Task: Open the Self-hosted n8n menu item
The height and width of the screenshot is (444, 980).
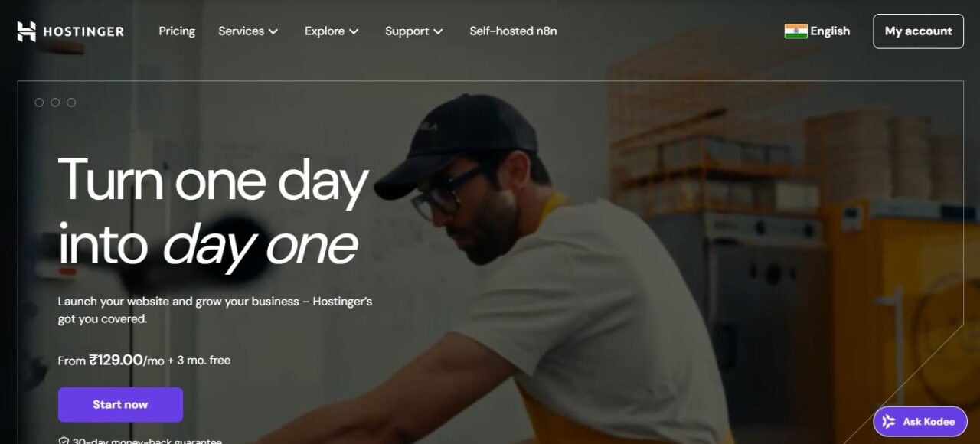Action: click(x=513, y=31)
